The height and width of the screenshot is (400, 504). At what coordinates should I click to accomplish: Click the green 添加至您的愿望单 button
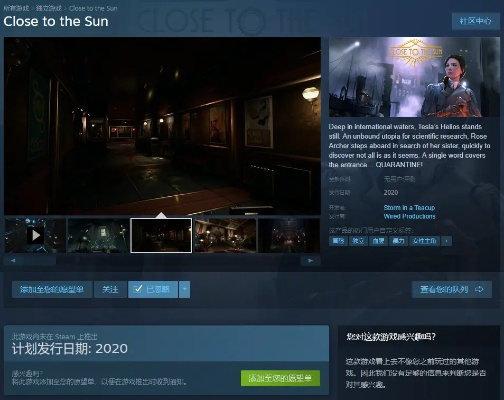[280, 378]
